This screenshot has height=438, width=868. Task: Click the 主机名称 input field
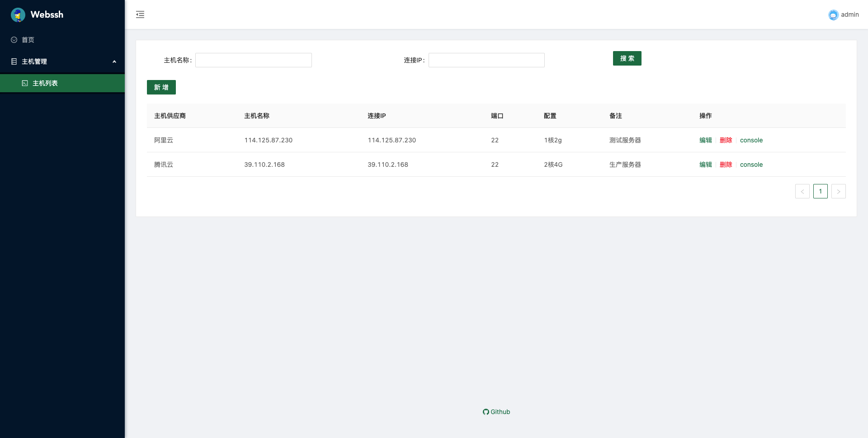click(253, 60)
